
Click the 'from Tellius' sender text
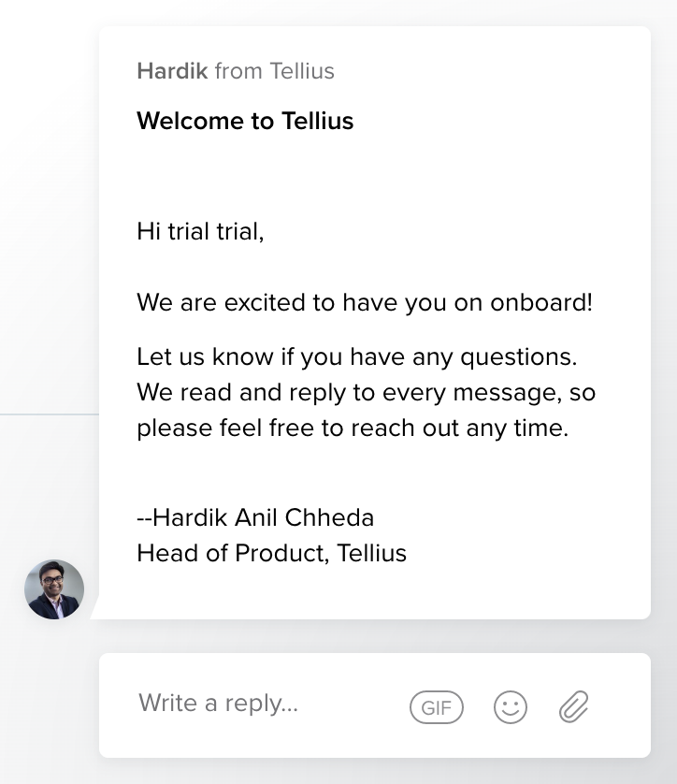[x=275, y=71]
